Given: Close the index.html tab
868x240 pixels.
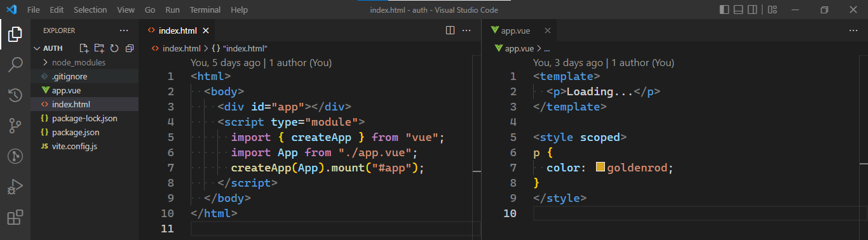Looking at the screenshot, I should (205, 30).
